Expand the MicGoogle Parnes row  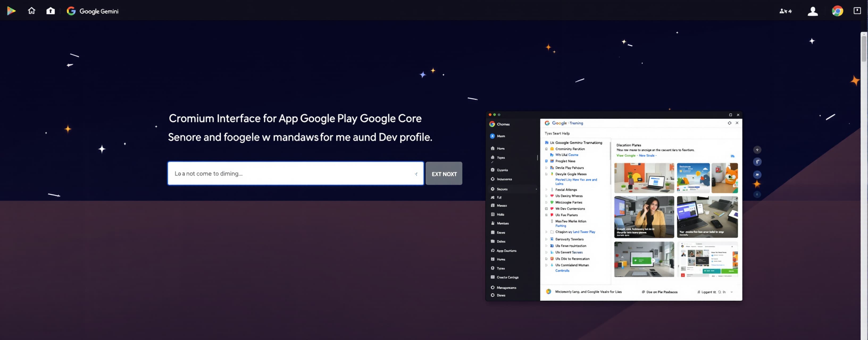click(546, 202)
